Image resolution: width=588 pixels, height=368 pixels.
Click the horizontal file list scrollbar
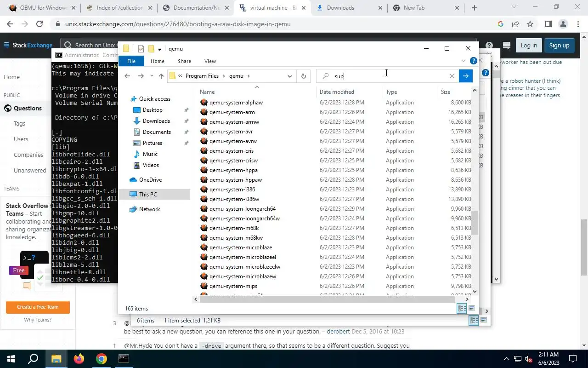[x=327, y=299]
